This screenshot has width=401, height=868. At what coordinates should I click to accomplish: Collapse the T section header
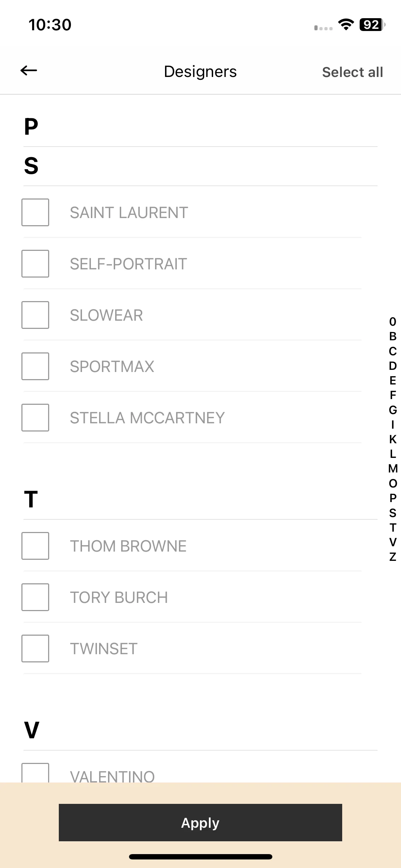pyautogui.click(x=200, y=500)
